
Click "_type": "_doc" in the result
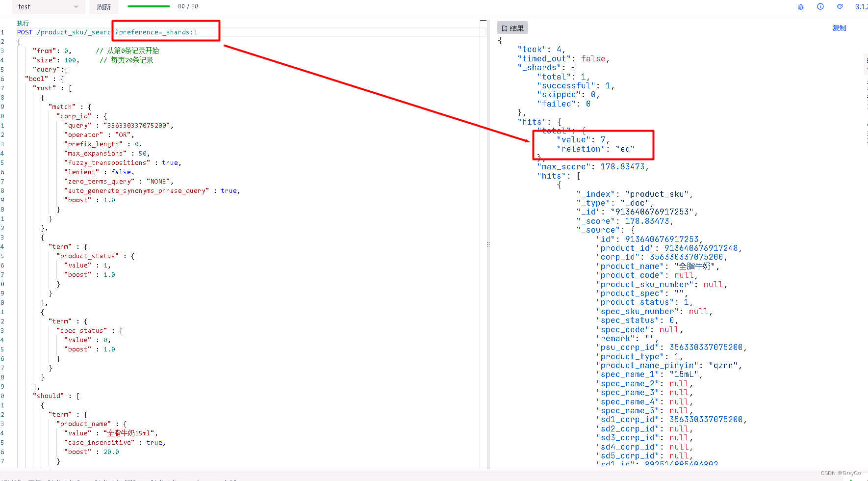[x=615, y=203]
